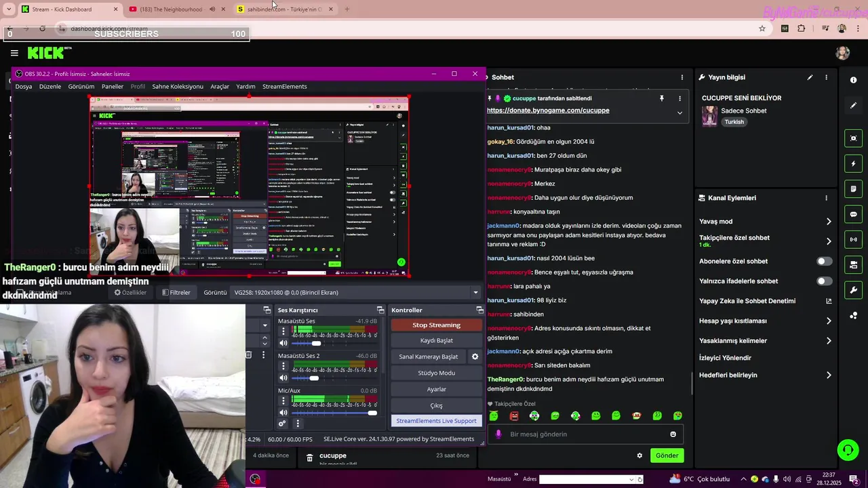
Task: Click Stop Streaming button
Action: point(437,325)
